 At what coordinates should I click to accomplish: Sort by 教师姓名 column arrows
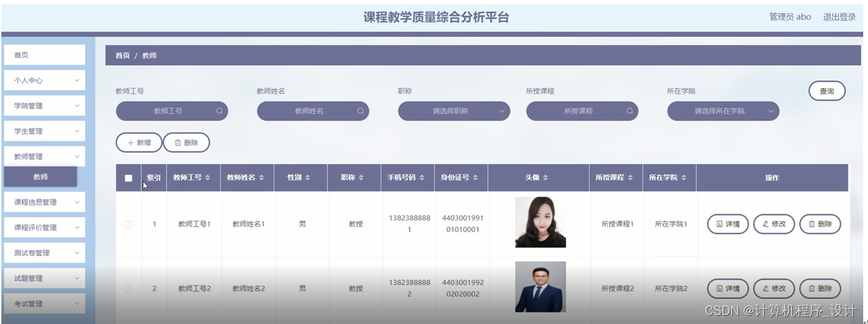(261, 178)
